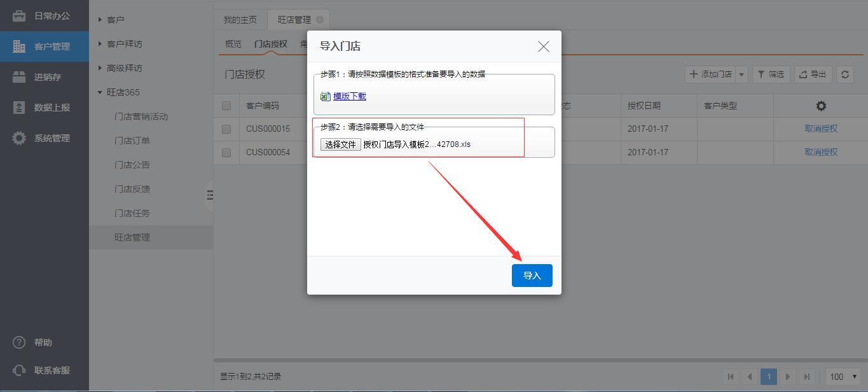Expand the 添加门店 dropdown arrow
The width and height of the screenshot is (868, 392).
click(x=741, y=74)
